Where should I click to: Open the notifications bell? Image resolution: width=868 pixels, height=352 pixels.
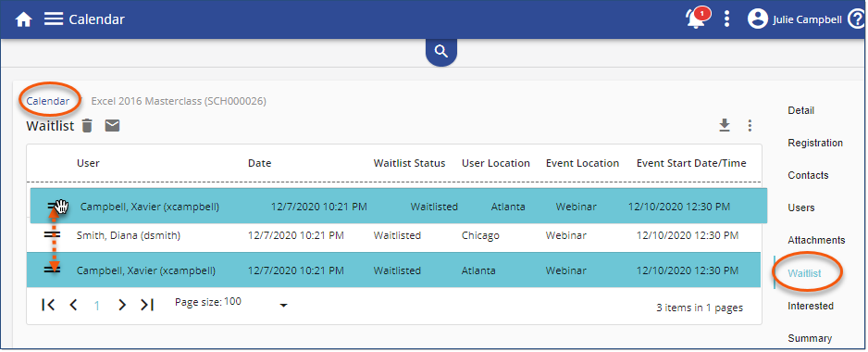[x=697, y=19]
